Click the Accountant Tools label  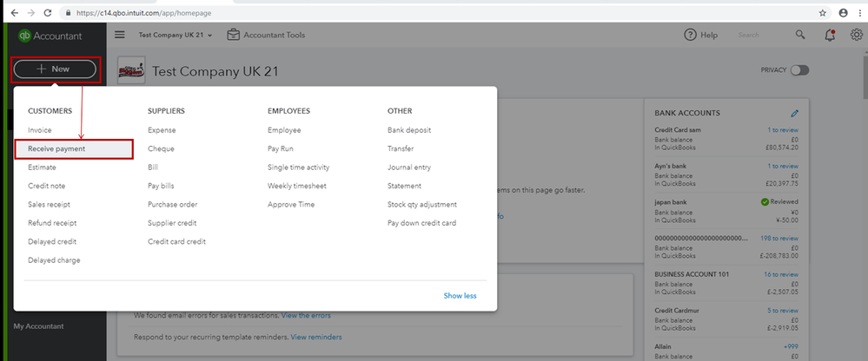(x=274, y=35)
